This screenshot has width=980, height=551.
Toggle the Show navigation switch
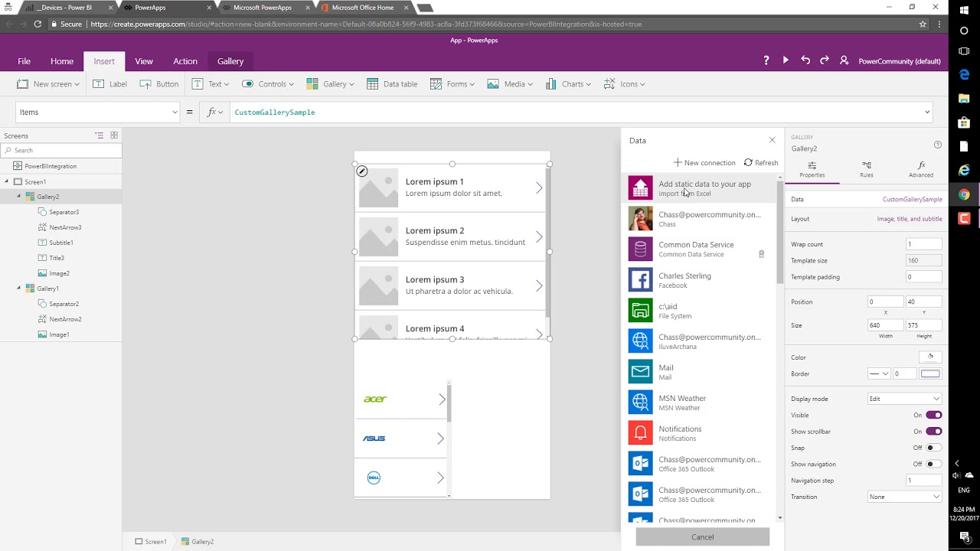[x=933, y=464]
